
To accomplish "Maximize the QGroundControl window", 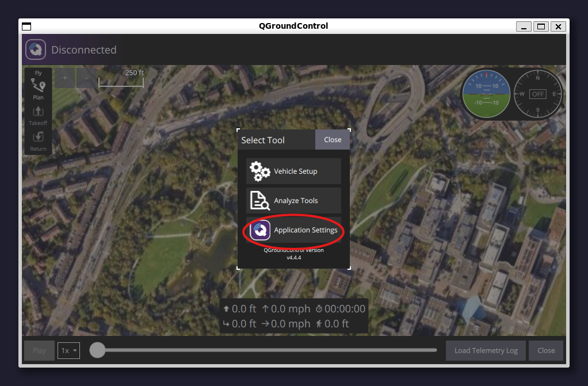I will 541,26.
